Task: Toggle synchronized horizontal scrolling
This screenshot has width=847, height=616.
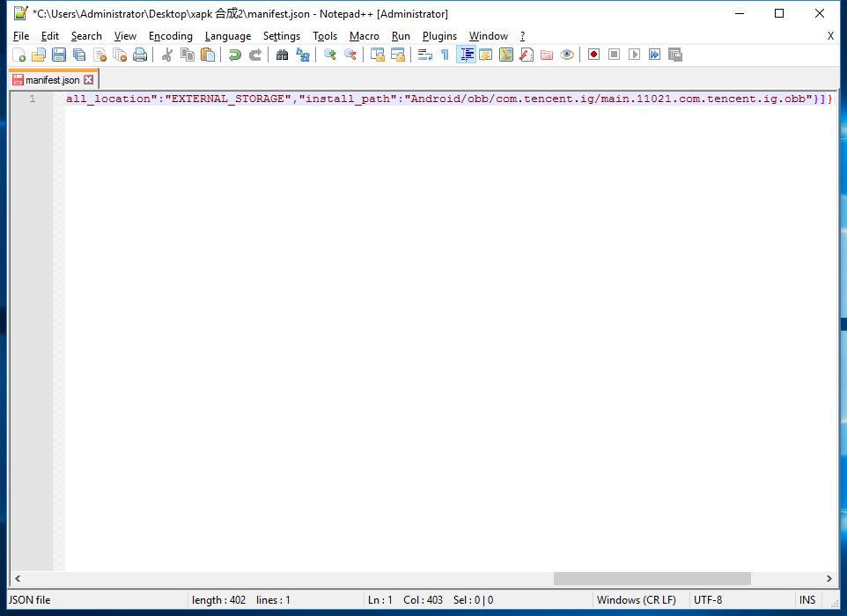Action: 398,55
